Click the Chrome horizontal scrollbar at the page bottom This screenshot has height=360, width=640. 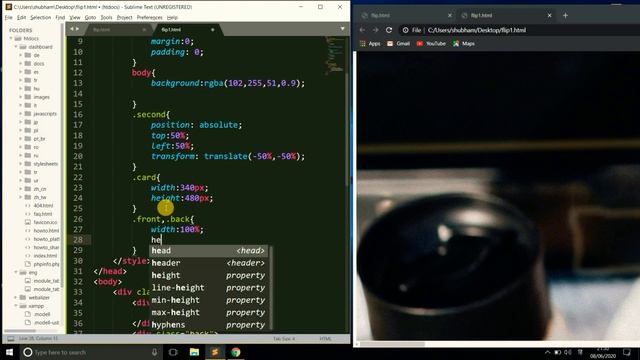pos(393,344)
